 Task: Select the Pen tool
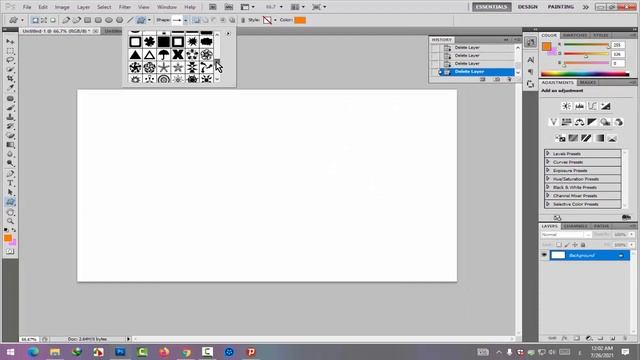[10, 174]
